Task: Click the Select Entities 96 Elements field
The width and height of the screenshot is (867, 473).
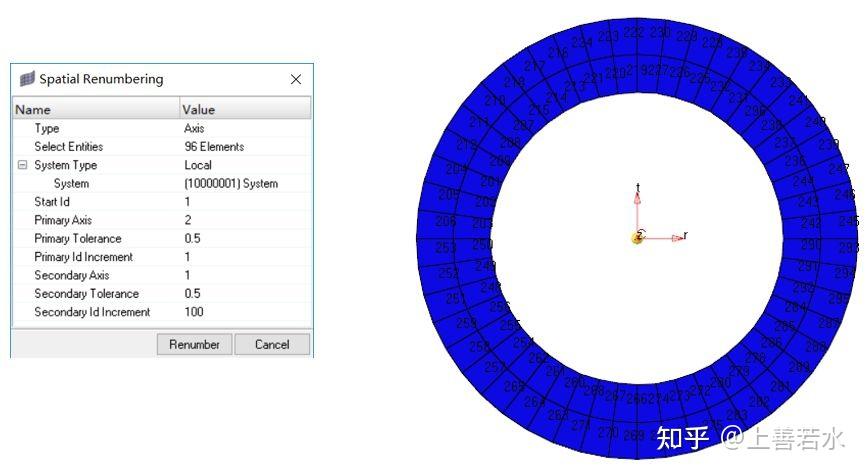Action: click(246, 147)
